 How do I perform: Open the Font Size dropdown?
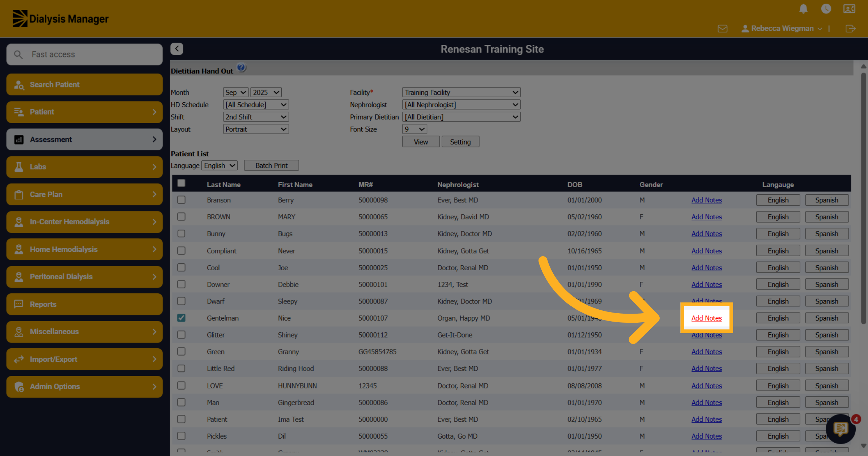414,129
